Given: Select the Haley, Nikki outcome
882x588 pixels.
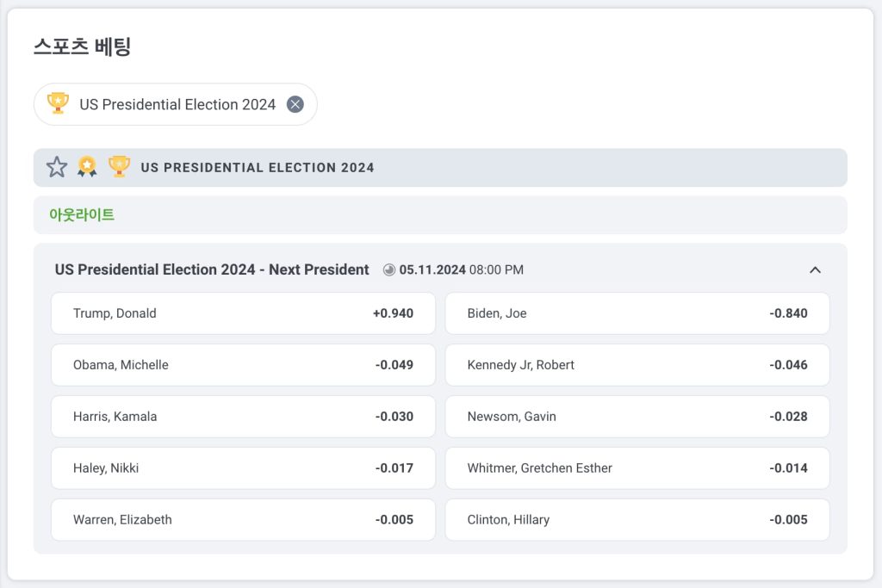Looking at the screenshot, I should pyautogui.click(x=243, y=468).
